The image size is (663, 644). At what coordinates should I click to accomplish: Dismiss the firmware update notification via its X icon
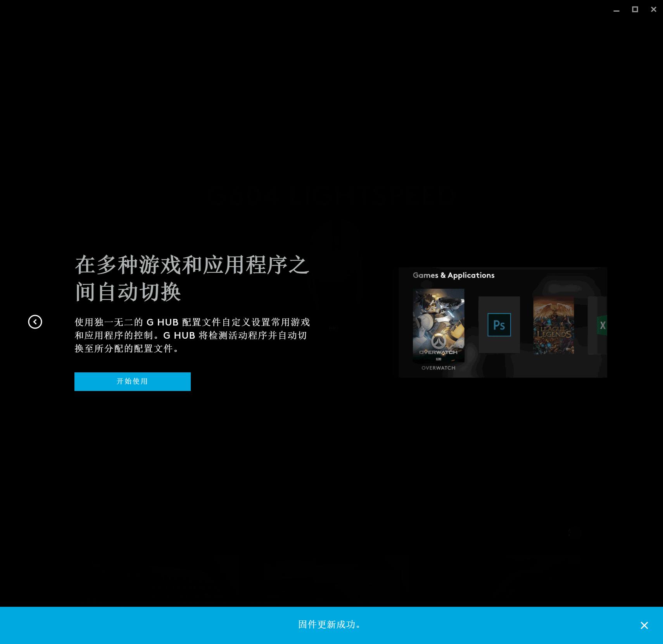pos(644,625)
